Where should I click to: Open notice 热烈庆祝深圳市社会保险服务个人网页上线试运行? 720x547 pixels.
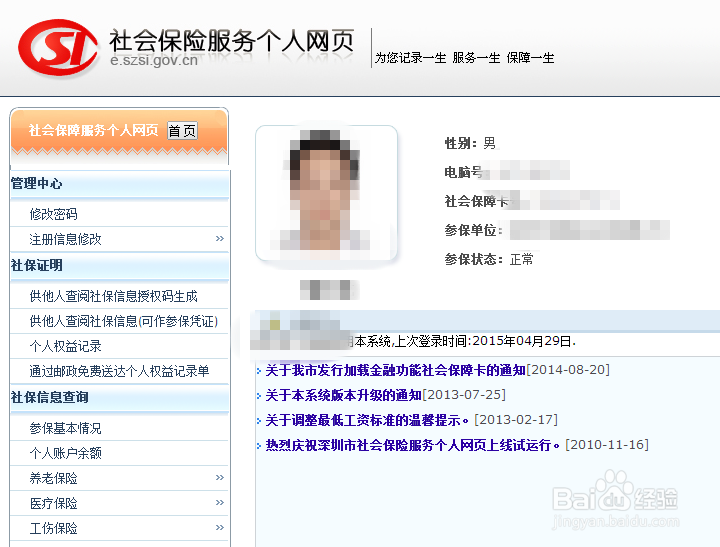(x=412, y=445)
